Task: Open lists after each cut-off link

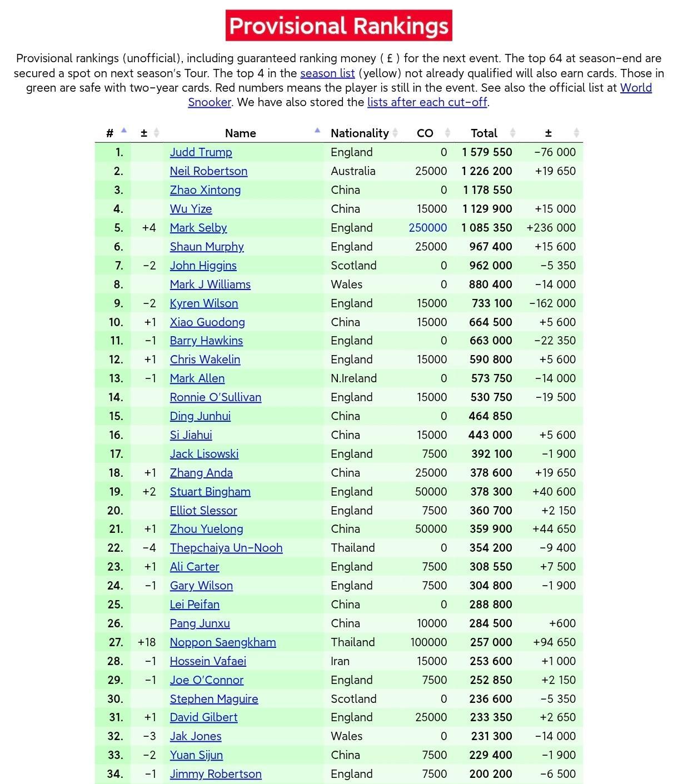Action: pos(427,102)
